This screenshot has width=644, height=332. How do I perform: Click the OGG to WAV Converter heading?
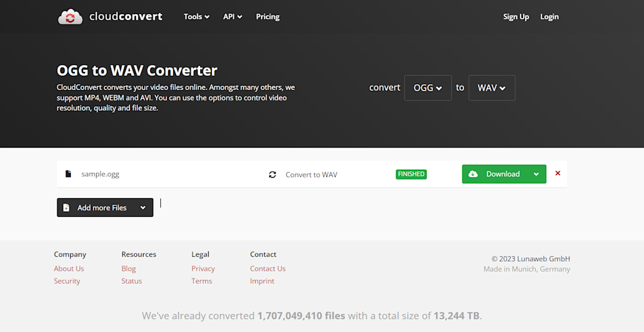tap(137, 71)
